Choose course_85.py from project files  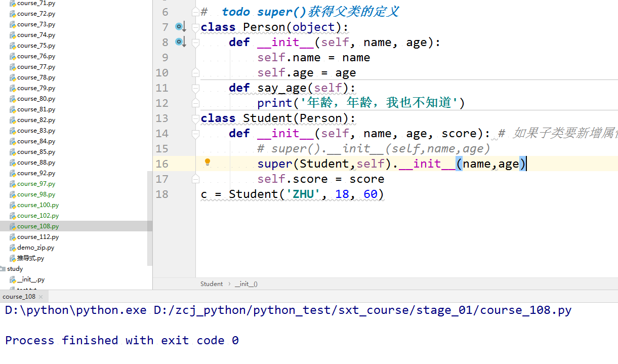[x=36, y=152]
